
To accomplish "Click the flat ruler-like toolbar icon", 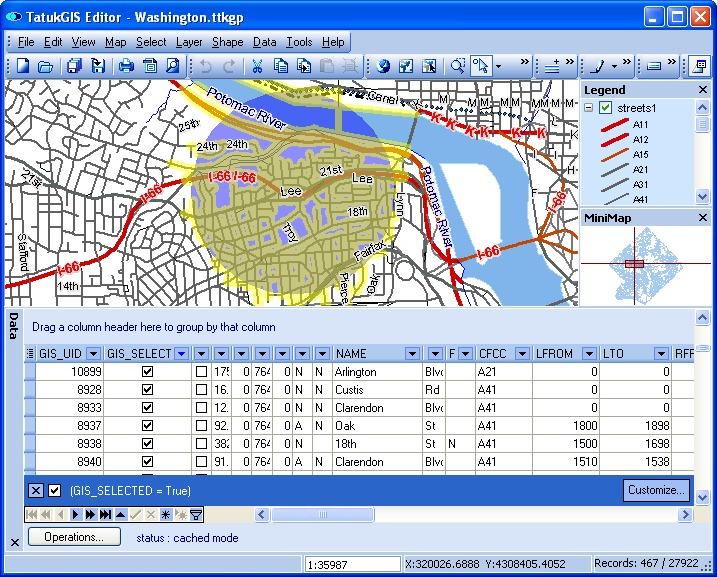I will coord(654,66).
